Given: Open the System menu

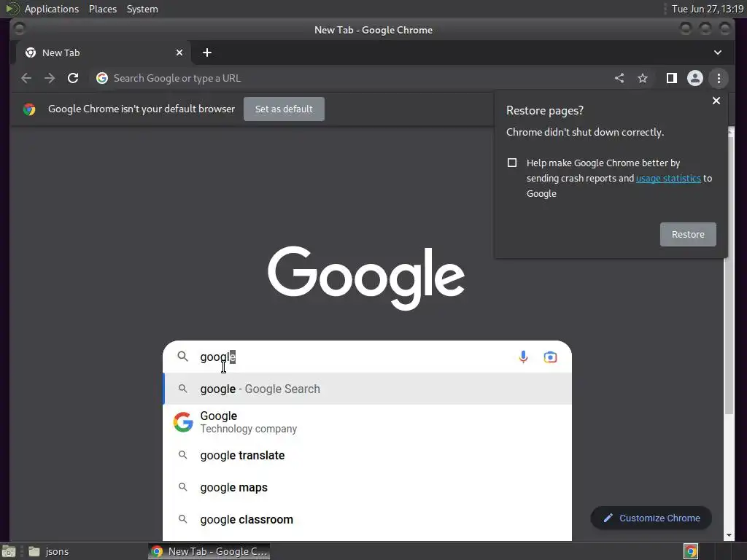Looking at the screenshot, I should (x=142, y=9).
